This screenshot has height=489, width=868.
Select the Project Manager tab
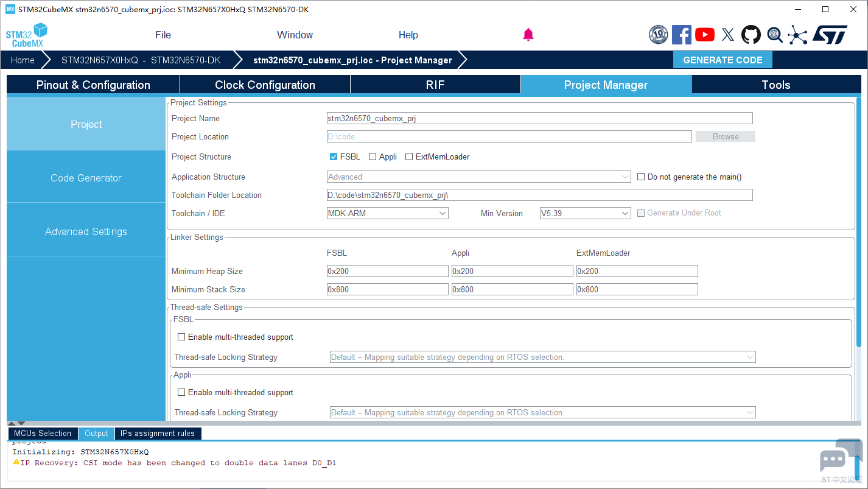[x=606, y=85]
